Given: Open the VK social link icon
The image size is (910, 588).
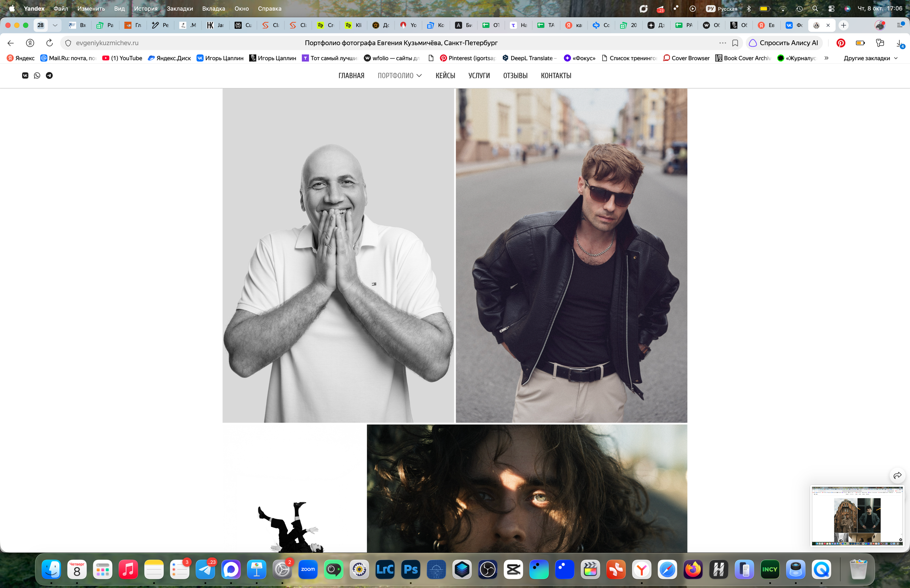Looking at the screenshot, I should 25,76.
